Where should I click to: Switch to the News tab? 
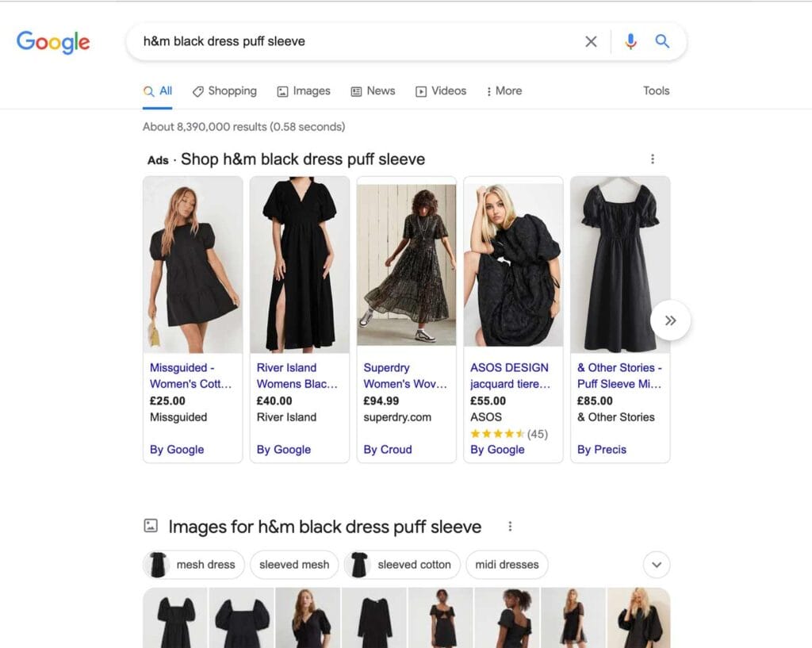point(373,91)
